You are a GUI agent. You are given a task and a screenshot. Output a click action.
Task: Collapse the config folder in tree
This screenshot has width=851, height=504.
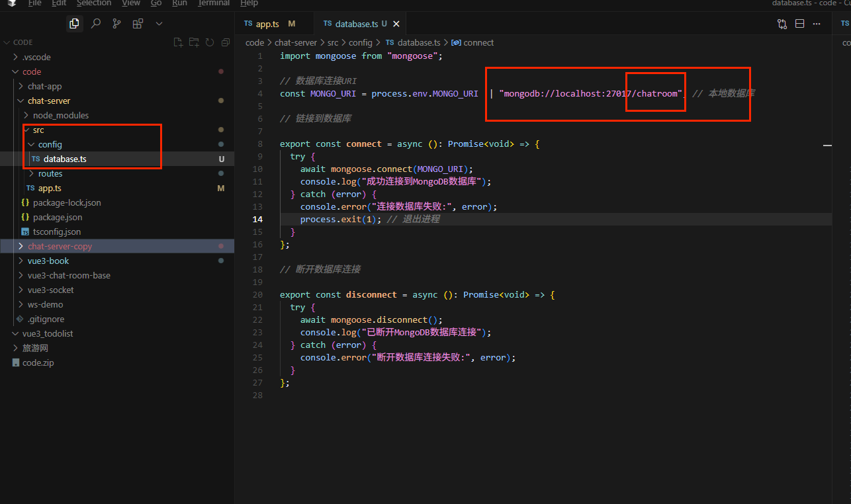point(50,144)
